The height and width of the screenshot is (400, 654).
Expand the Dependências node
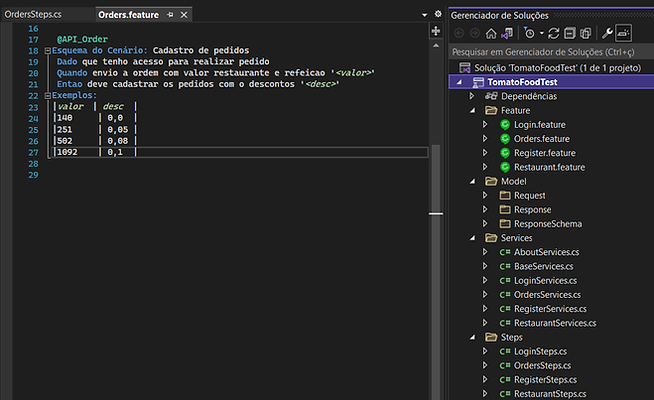[472, 96]
